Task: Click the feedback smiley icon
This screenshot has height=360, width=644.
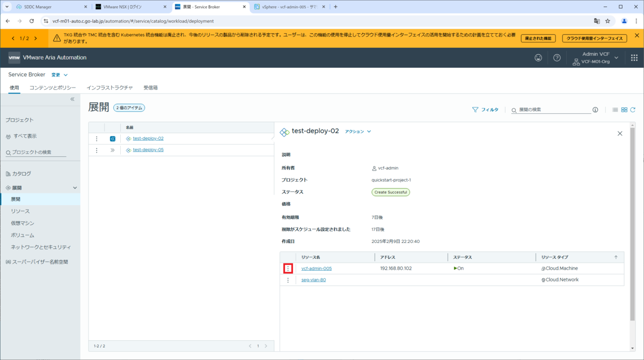Action: pos(538,57)
